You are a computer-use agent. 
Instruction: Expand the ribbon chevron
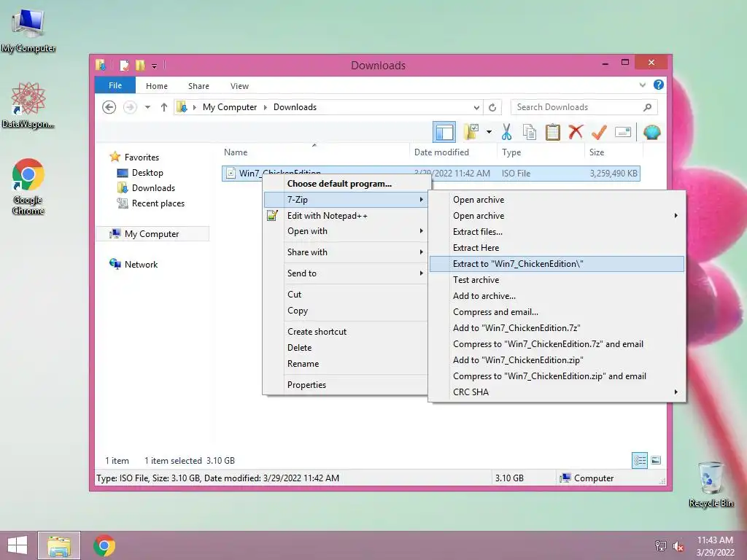(642, 85)
